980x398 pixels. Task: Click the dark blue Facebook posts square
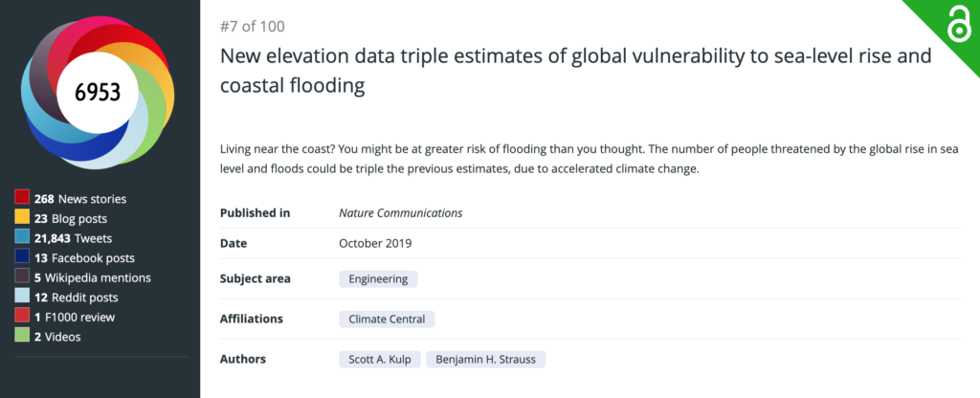tap(22, 257)
